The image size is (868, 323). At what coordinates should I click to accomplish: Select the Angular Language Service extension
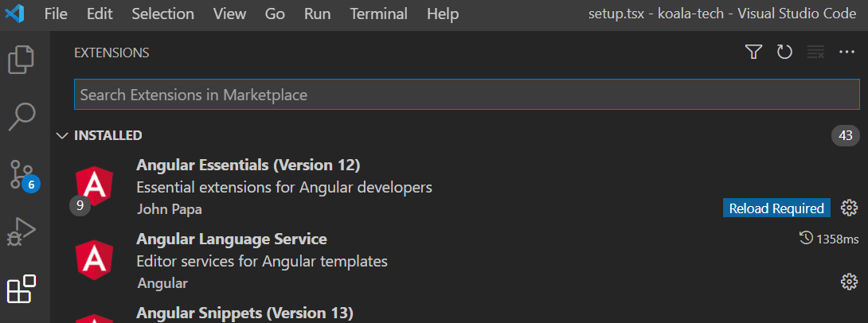(232, 239)
